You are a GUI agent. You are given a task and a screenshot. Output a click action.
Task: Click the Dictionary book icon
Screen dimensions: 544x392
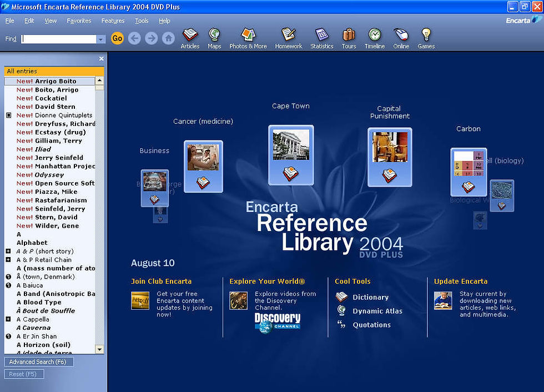point(342,297)
